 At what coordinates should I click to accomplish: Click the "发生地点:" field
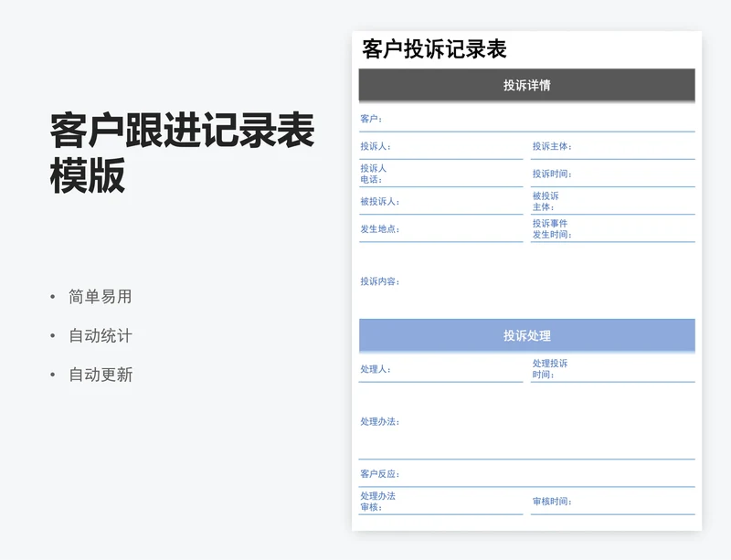pyautogui.click(x=441, y=229)
